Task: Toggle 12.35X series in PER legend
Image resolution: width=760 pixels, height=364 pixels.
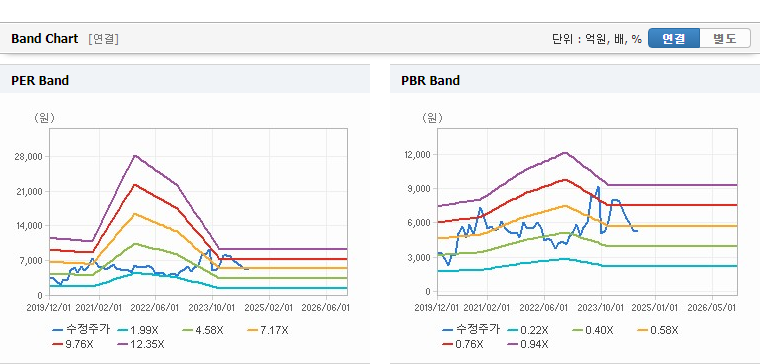Action: tap(141, 344)
